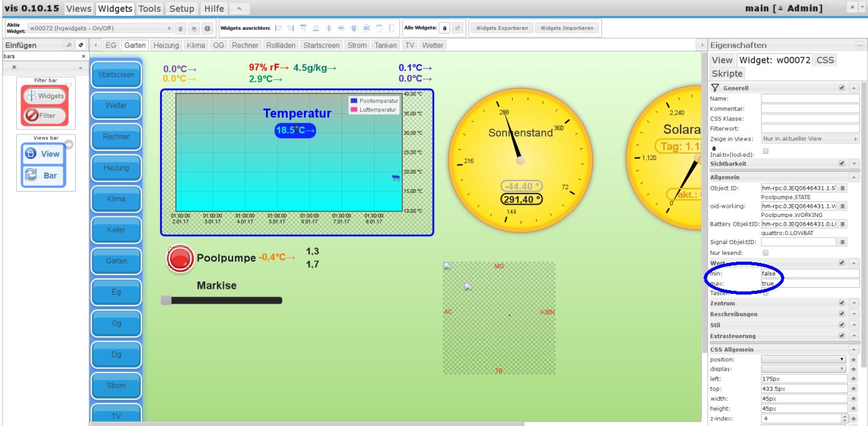Open the Zeige in Views dropdown
This screenshot has height=426, width=868.
click(810, 138)
